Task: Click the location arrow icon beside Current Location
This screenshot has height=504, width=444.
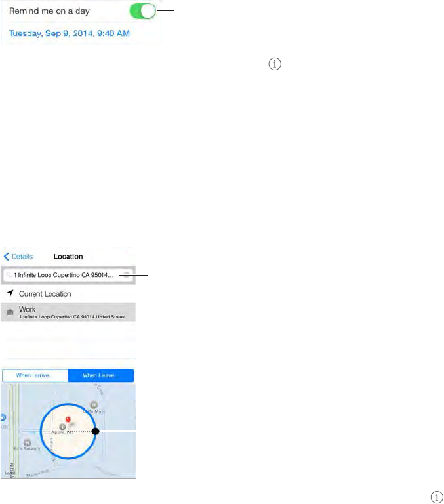Action: 10,293
